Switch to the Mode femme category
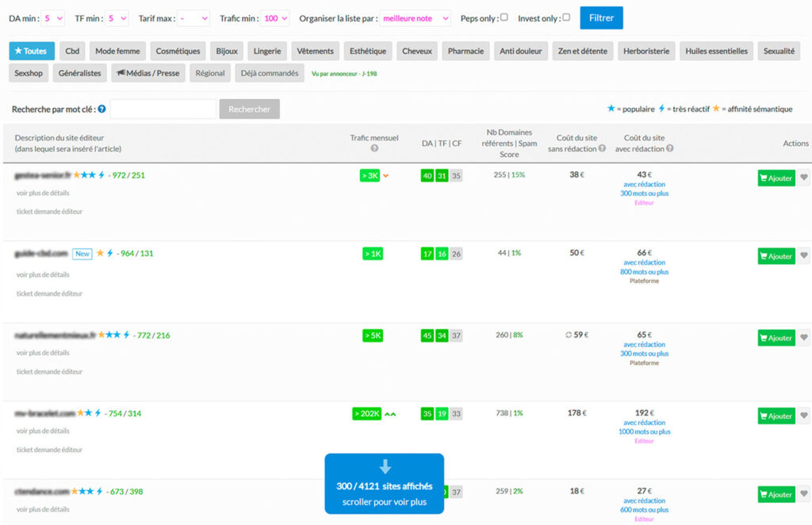The image size is (812, 525). point(117,52)
